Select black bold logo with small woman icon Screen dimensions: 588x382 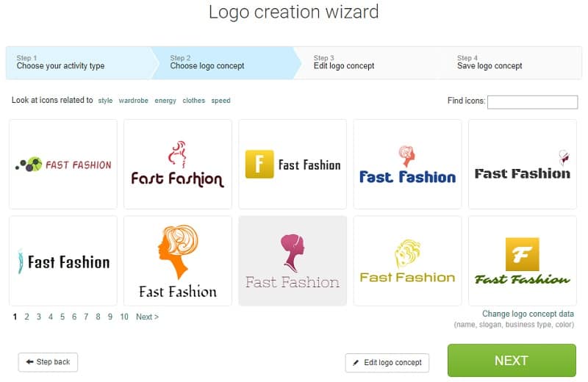coord(523,165)
